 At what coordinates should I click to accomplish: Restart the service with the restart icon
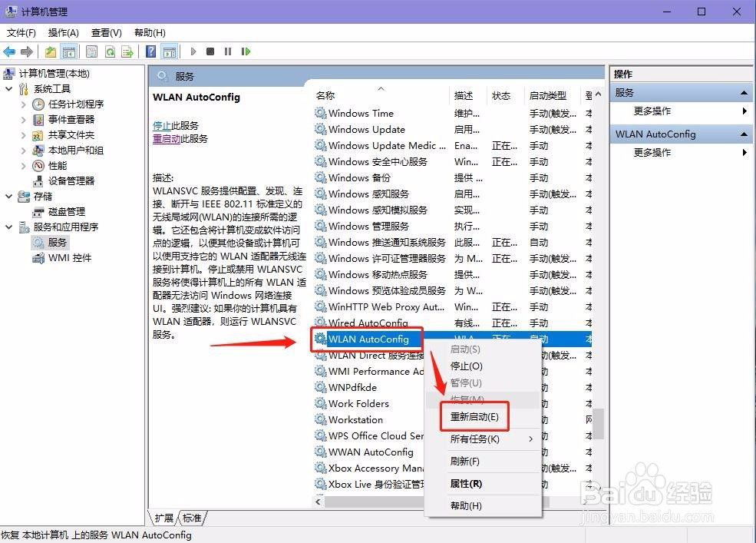point(246,51)
